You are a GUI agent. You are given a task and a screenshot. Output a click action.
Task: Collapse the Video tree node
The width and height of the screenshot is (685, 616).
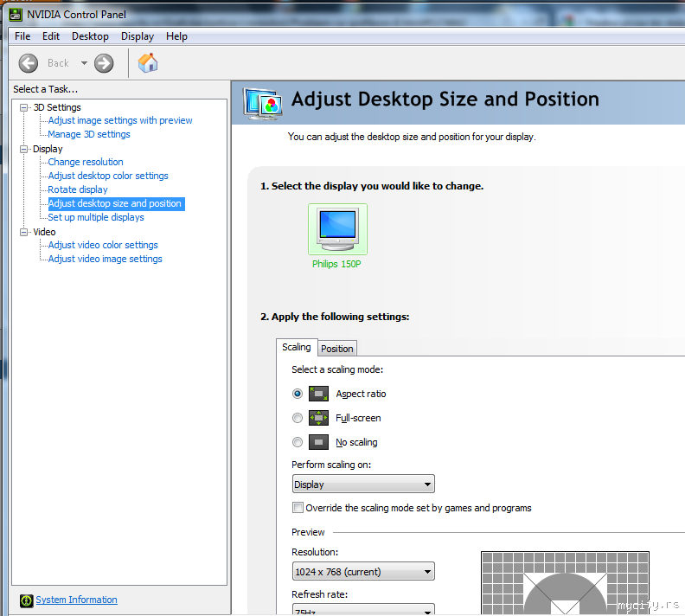point(23,232)
